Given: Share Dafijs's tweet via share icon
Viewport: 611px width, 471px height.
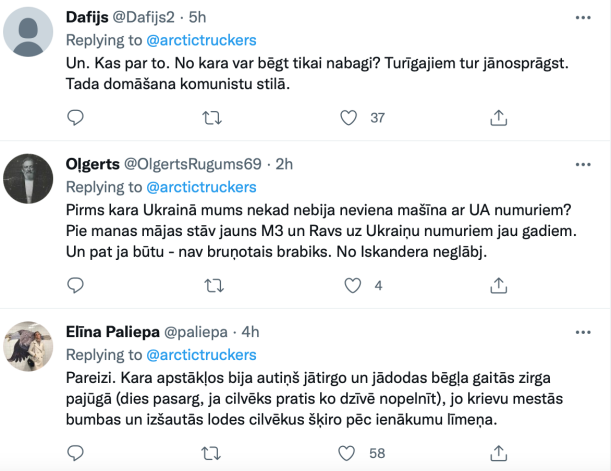Looking at the screenshot, I should pyautogui.click(x=484, y=118).
